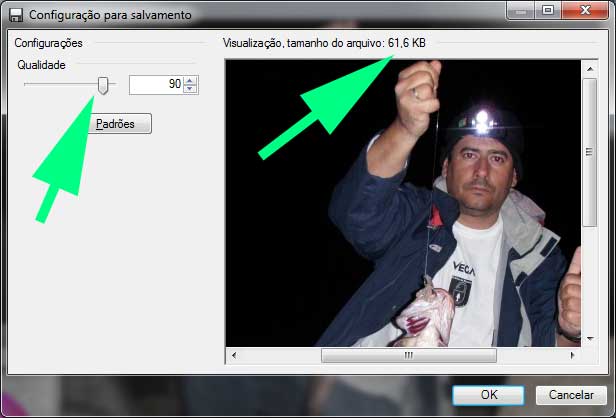
Task: Click the fisherman preview image
Action: click(x=403, y=203)
